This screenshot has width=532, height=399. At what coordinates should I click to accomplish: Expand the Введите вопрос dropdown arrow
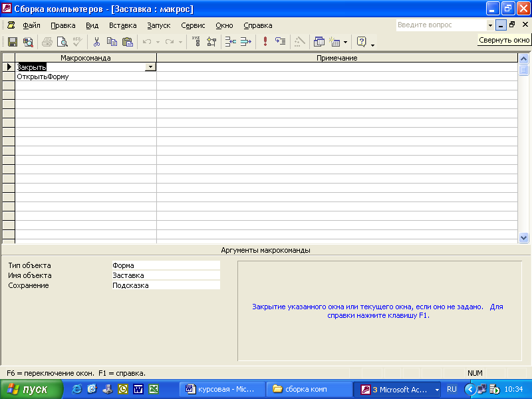click(490, 25)
